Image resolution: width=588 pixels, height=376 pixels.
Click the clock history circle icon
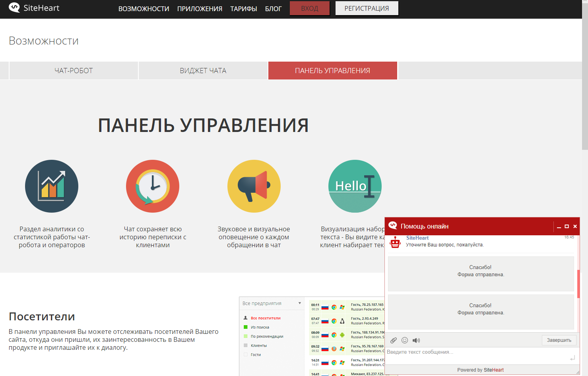[x=153, y=186]
